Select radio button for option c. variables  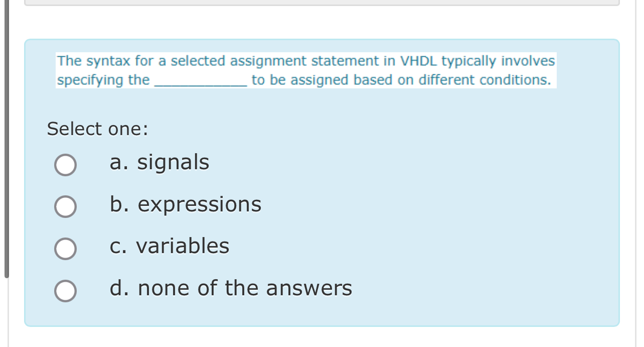pos(65,248)
